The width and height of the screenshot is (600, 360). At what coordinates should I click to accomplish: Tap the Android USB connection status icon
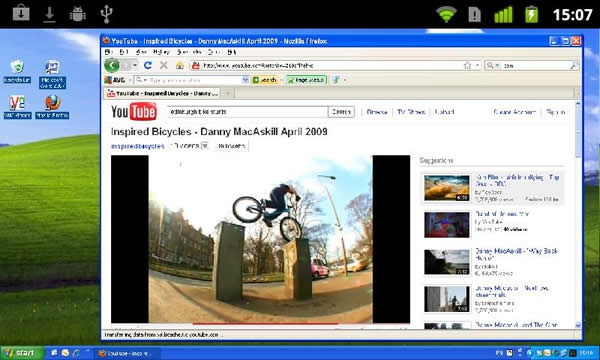point(106,14)
